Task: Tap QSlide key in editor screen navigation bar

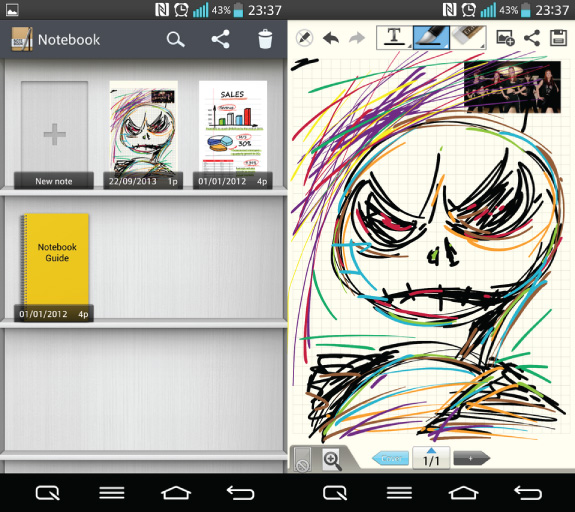Action: pos(335,493)
